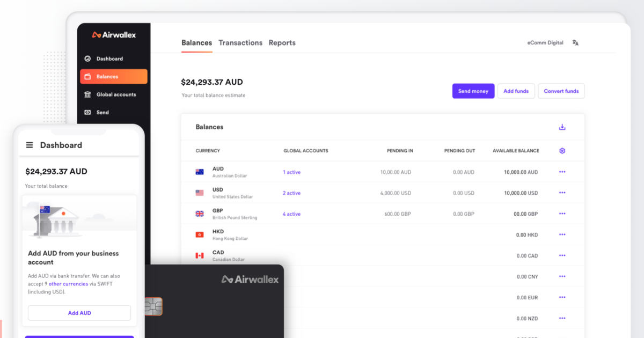Viewport: 644px width, 338px height.
Task: Switch to the Balances tab
Action: tap(196, 43)
